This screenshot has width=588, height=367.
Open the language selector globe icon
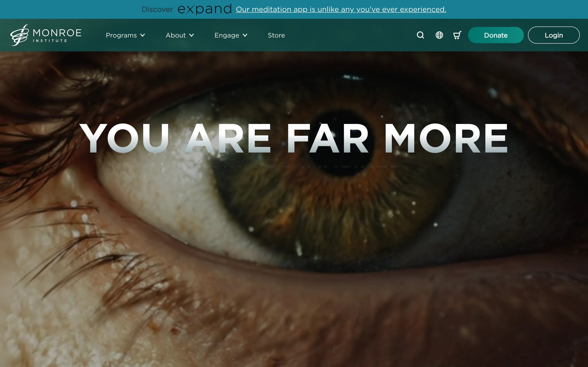pos(439,35)
